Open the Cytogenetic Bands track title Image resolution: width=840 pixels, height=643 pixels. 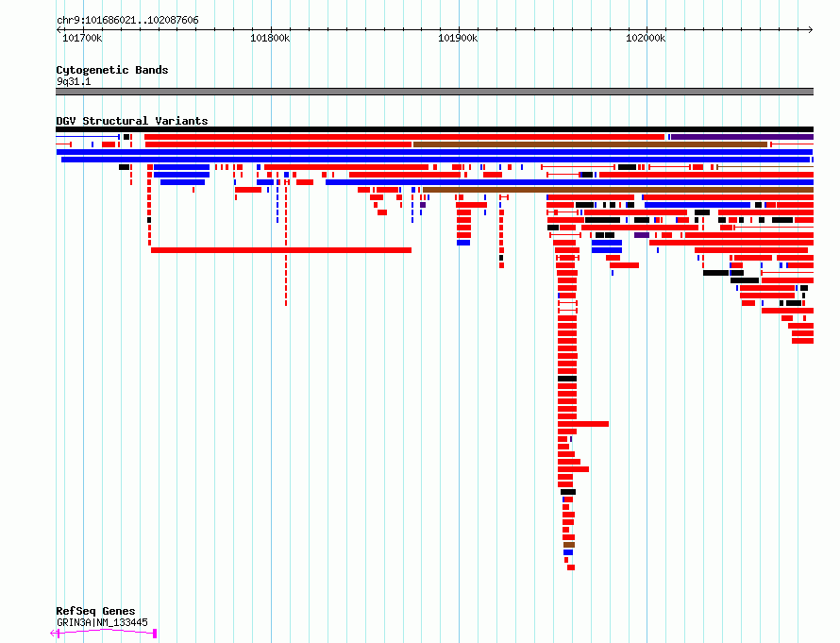[112, 70]
